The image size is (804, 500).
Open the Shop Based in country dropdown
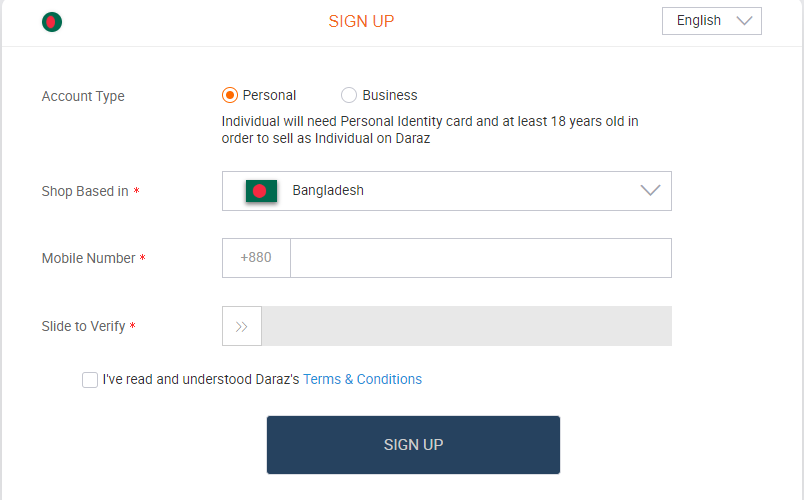[446, 191]
